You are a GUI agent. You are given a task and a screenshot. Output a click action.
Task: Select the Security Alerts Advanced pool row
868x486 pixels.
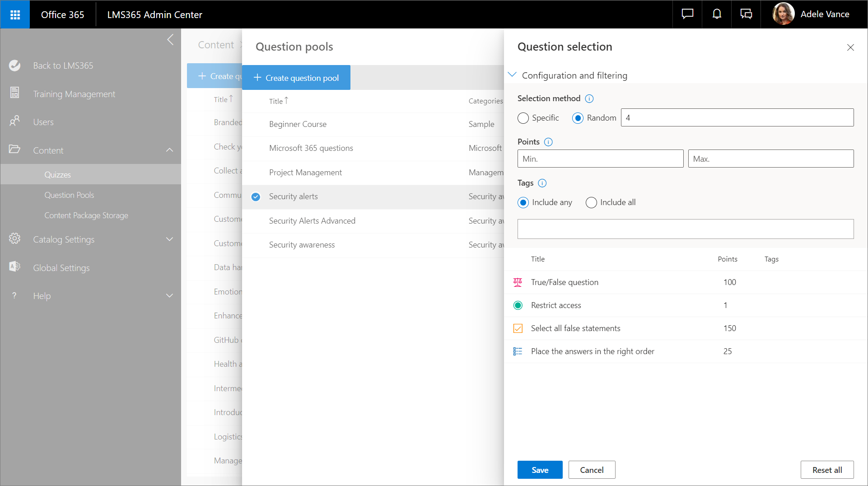click(312, 221)
